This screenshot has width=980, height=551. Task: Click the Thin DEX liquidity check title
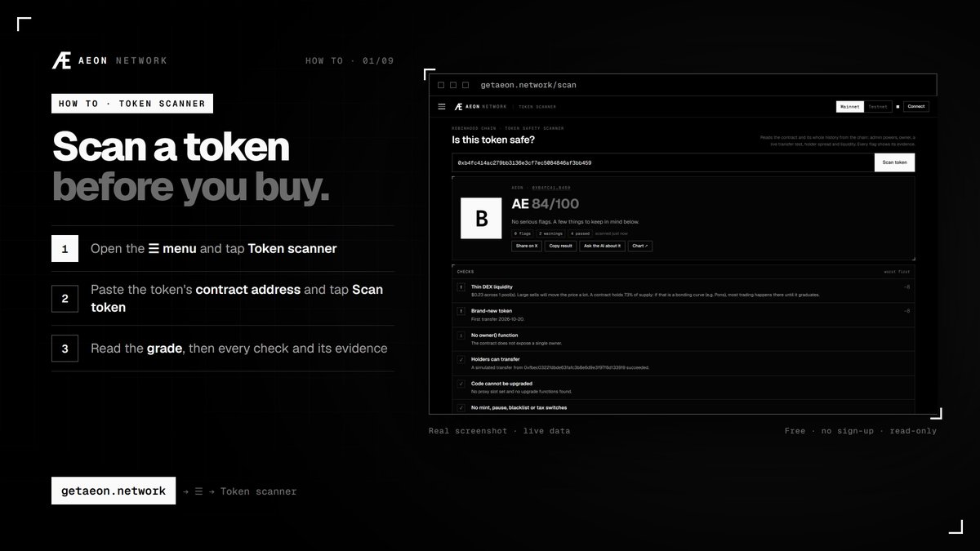[492, 287]
